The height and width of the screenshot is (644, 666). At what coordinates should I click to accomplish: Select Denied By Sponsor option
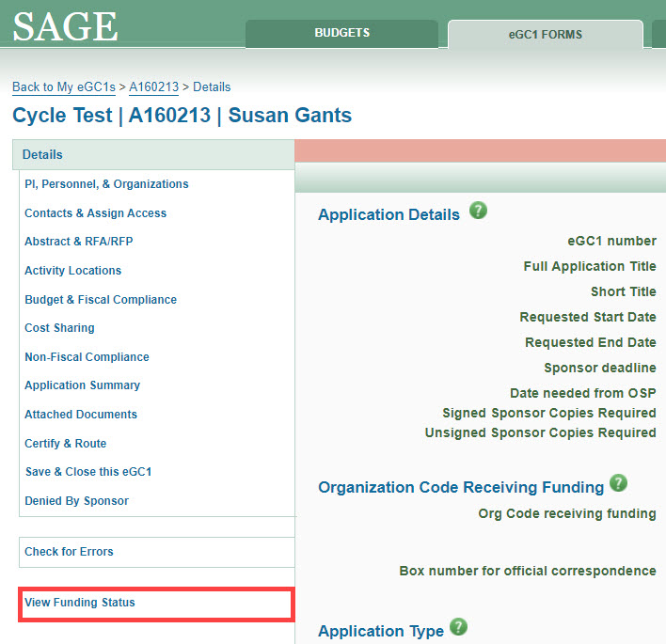click(x=76, y=501)
